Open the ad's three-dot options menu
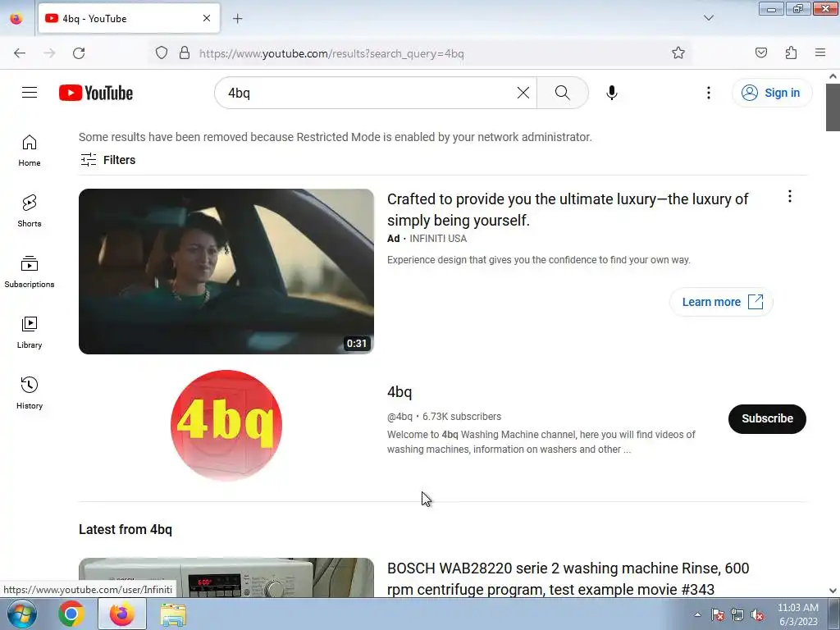 [789, 197]
